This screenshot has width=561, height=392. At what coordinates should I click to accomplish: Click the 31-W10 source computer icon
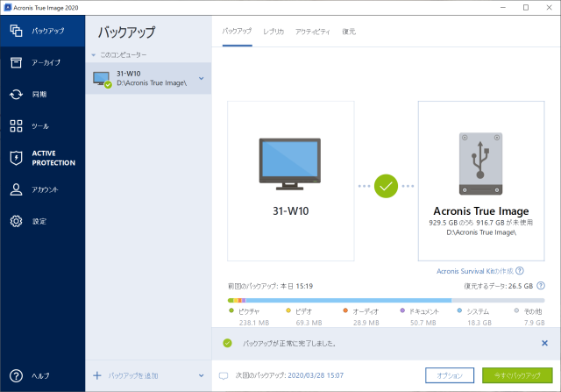(x=290, y=164)
